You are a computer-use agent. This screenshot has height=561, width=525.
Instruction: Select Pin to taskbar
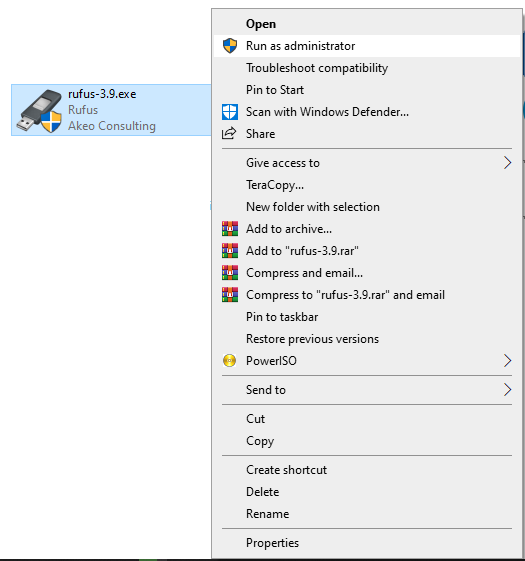[366, 317]
